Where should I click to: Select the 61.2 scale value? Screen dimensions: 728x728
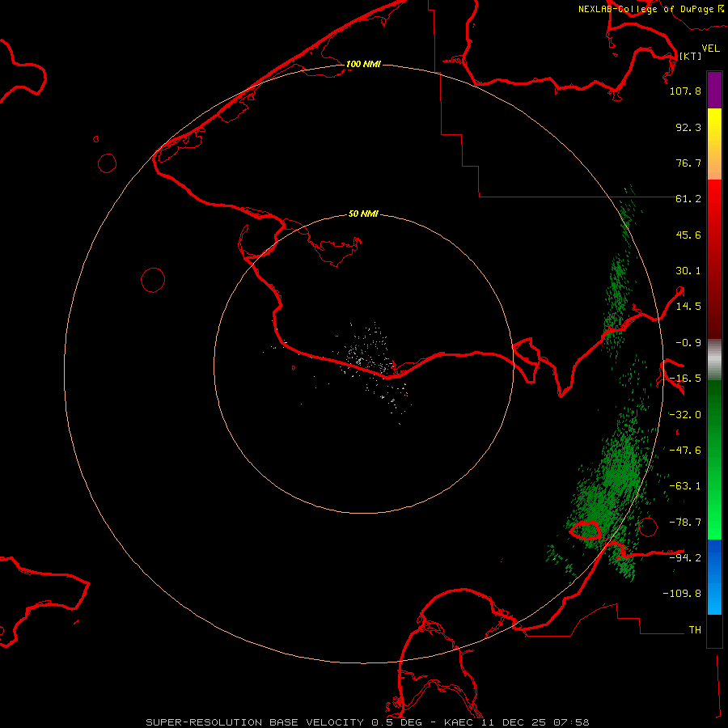click(688, 199)
